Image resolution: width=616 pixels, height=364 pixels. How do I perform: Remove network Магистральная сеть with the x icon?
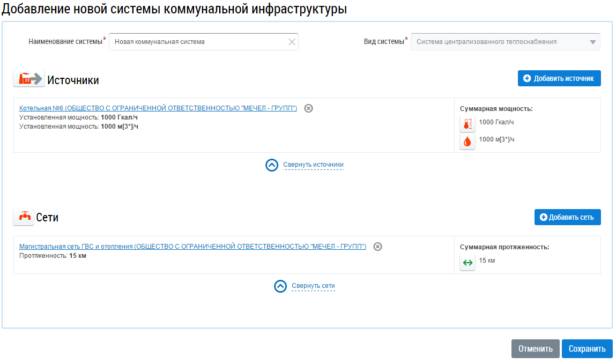[377, 247]
